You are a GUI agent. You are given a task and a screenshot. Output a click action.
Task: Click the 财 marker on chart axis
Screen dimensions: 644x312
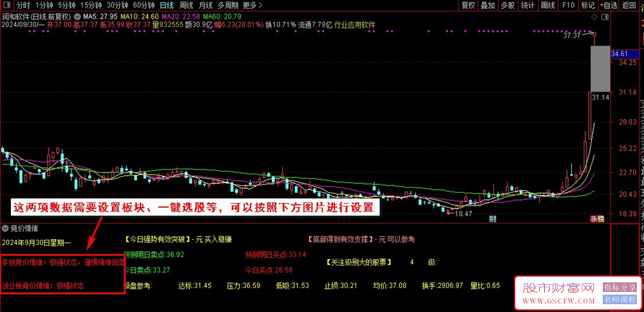tap(493, 219)
